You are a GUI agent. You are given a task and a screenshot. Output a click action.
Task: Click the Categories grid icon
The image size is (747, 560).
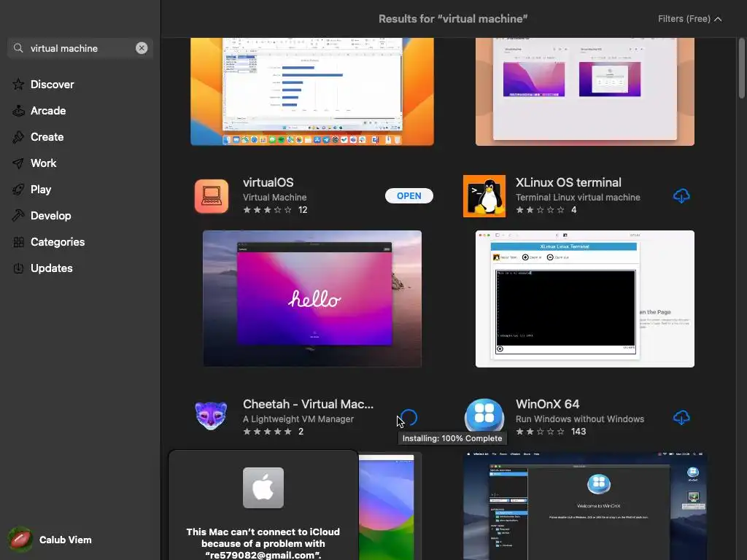(x=18, y=242)
